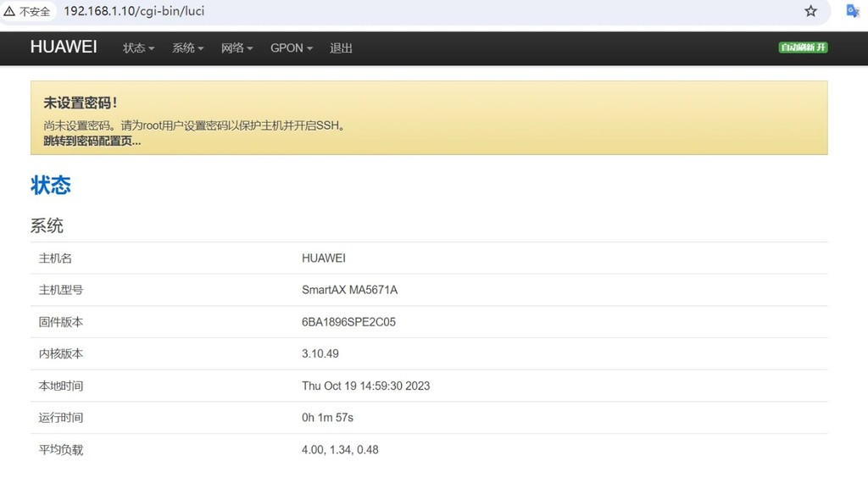Click 退出 to log out
Image resolution: width=868 pixels, height=500 pixels.
(341, 48)
